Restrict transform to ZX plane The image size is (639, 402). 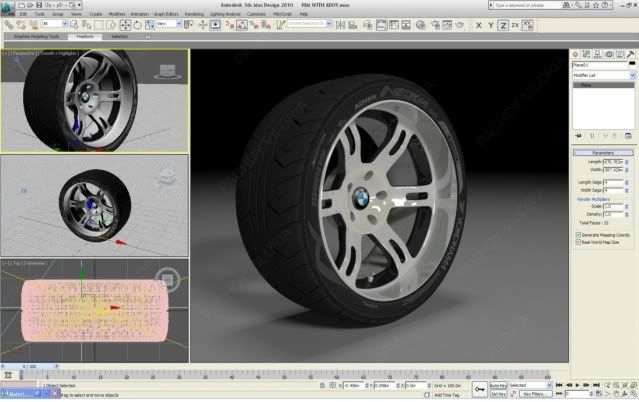click(515, 25)
